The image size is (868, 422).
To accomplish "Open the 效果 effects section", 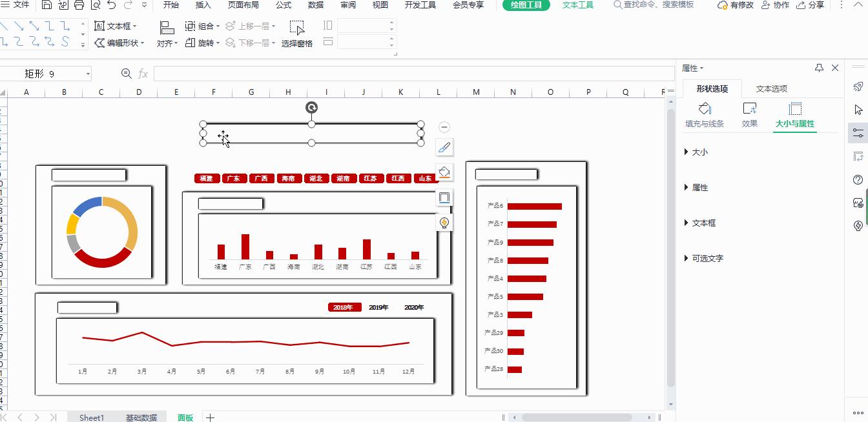I will (x=750, y=116).
